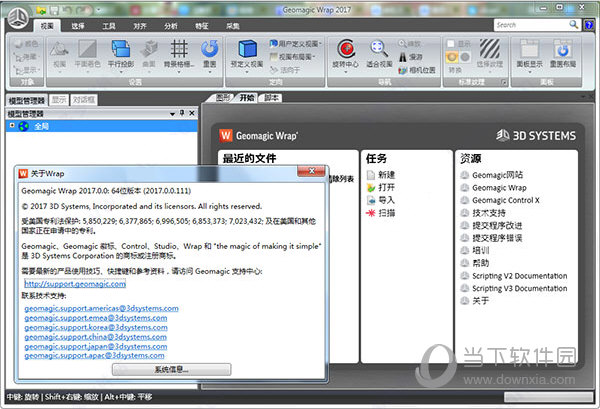The height and width of the screenshot is (409, 600).
Task: Click the 重画 (redraw) icon
Action: [x=209, y=48]
